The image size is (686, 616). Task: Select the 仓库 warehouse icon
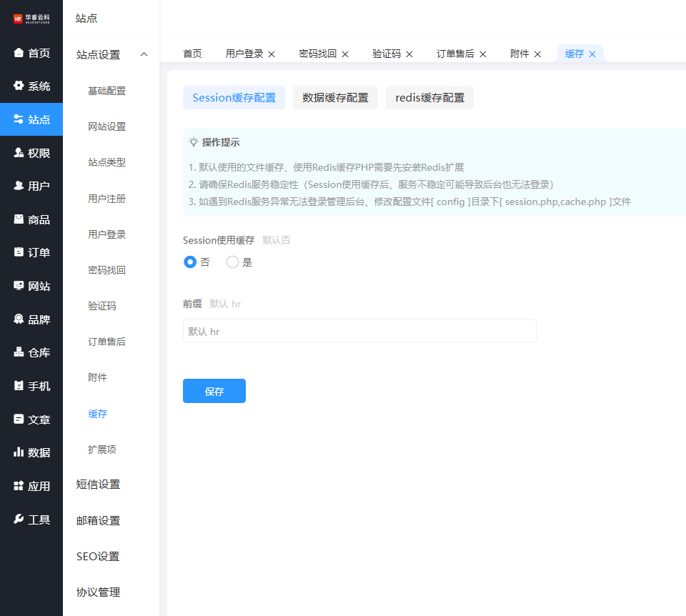[x=19, y=352]
